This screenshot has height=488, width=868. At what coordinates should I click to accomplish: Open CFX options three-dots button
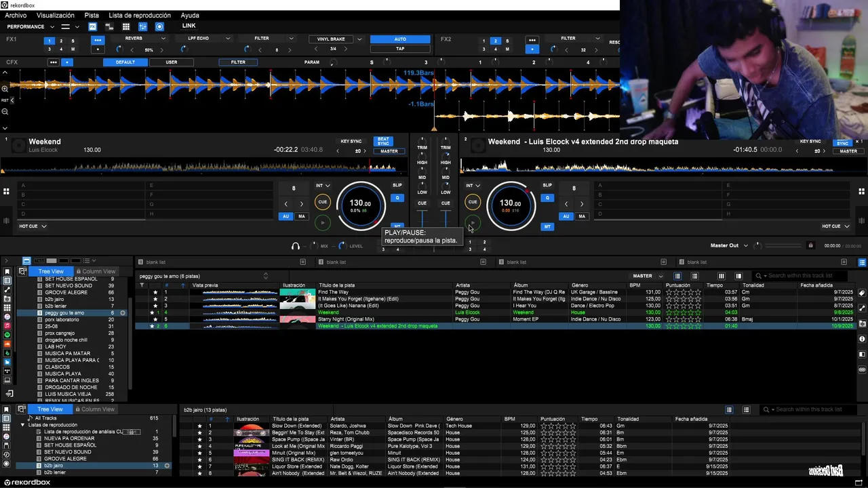coord(53,62)
